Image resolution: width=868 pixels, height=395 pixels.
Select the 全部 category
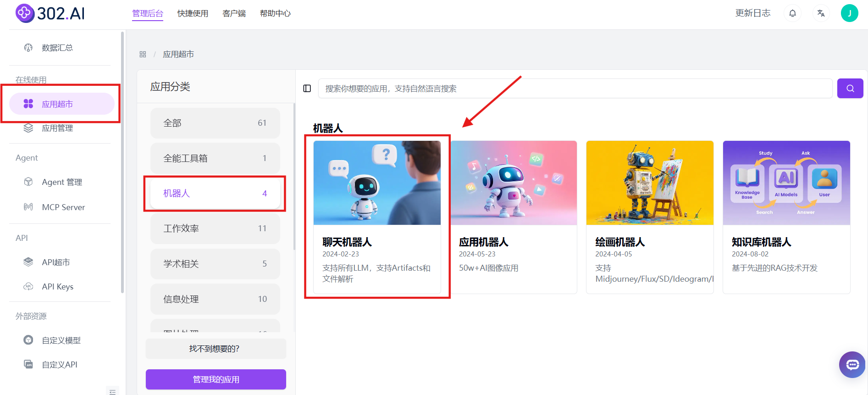215,123
